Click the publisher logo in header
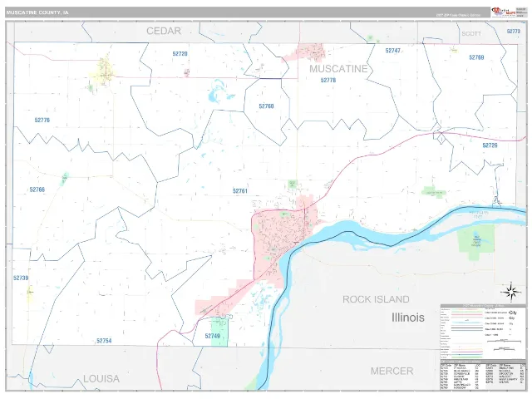Viewport: 532px width, 399px height. (504, 12)
